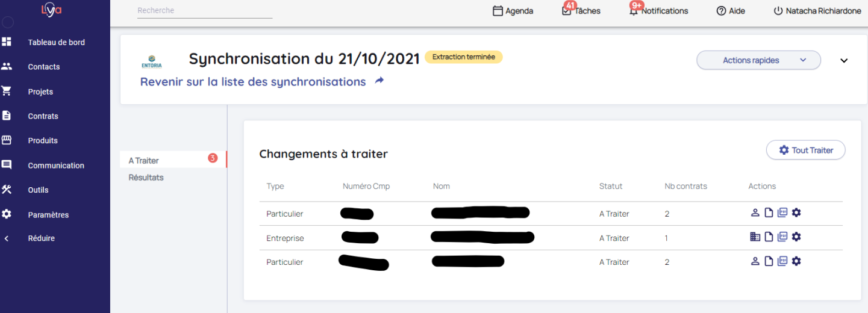Click the PDF icon in the first row
This screenshot has width=868, height=313.
(782, 212)
